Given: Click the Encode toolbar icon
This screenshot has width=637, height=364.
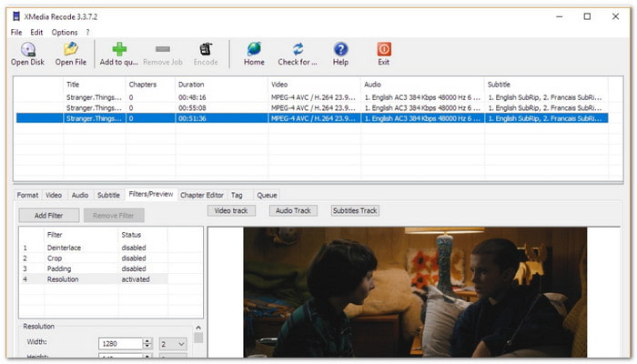Looking at the screenshot, I should 206,49.
